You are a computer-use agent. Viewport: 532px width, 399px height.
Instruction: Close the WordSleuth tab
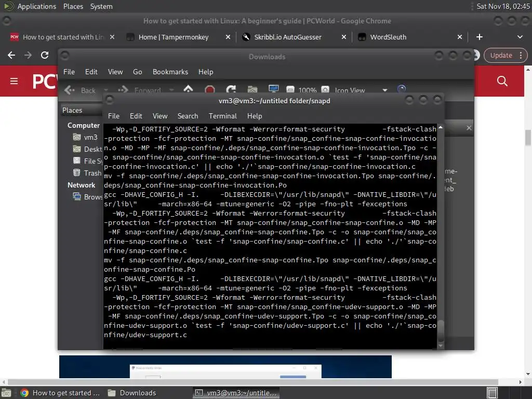460,37
